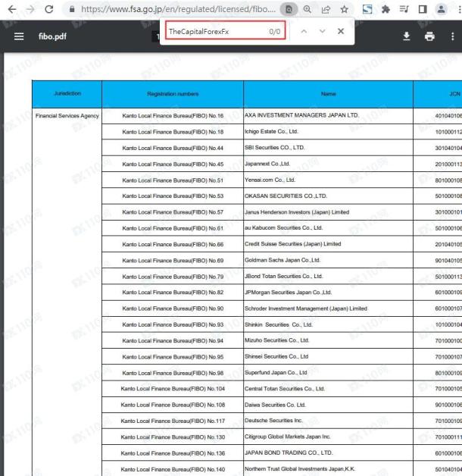Click the find-in-page icon in address bar
Viewport: 462px width, 476px height.
click(x=289, y=9)
